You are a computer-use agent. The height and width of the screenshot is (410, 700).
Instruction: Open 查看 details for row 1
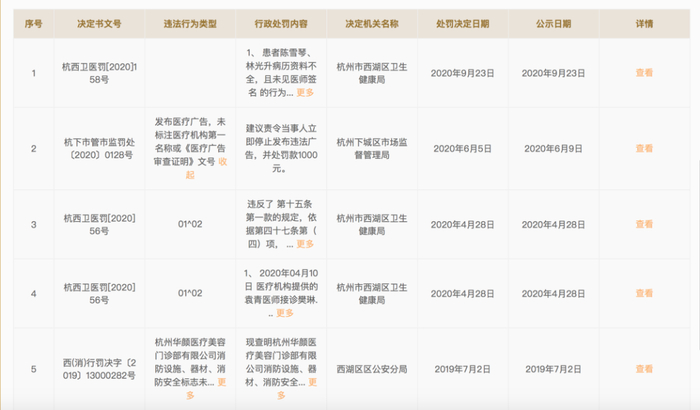pyautogui.click(x=644, y=73)
